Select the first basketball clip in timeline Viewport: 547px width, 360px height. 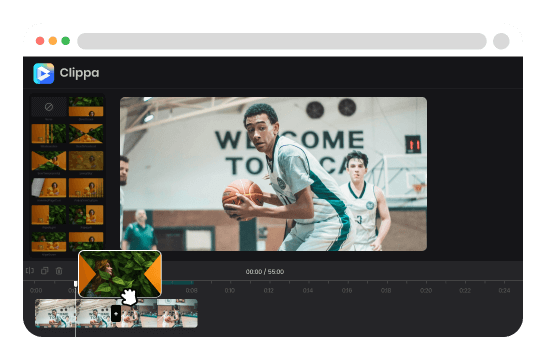pyautogui.click(x=75, y=313)
